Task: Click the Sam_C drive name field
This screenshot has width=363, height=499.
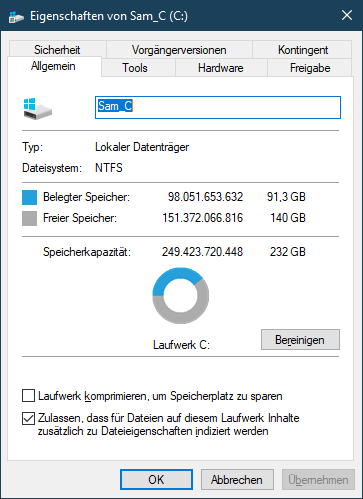Action: click(x=218, y=107)
